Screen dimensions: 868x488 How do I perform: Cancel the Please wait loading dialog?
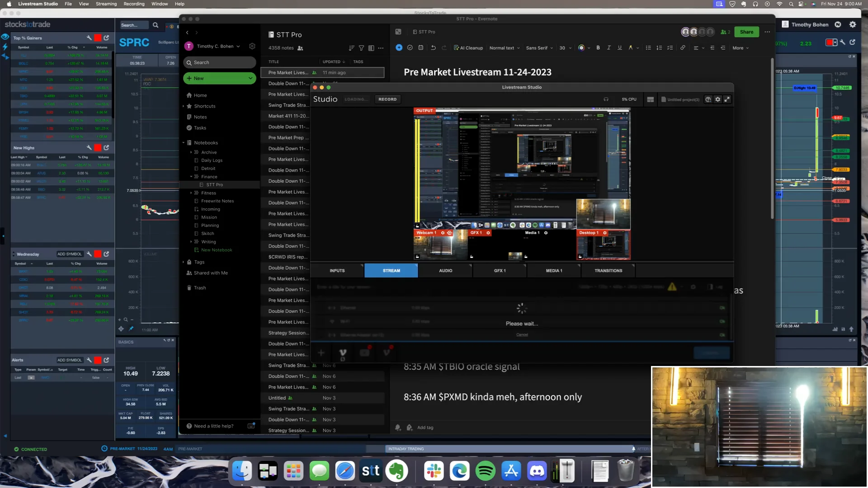522,335
